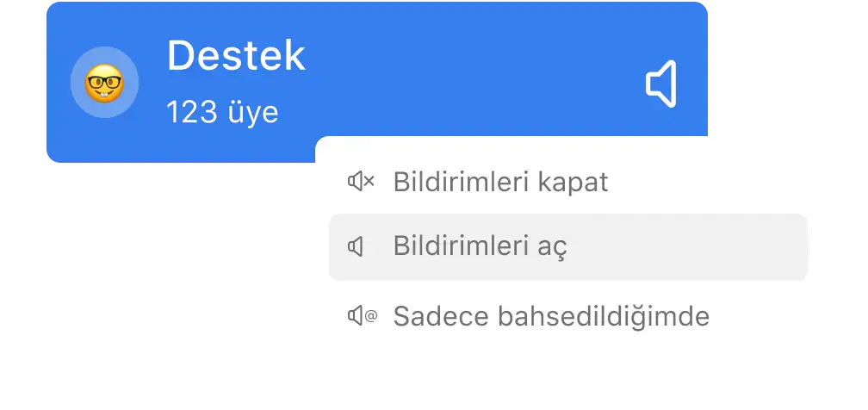Click the mention icon left of "Sadece bahsedildiğimde"
The image size is (868, 410).
362,316
